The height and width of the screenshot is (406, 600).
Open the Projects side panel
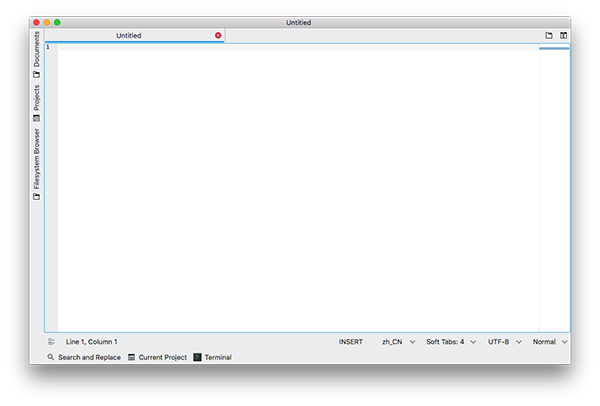37,103
